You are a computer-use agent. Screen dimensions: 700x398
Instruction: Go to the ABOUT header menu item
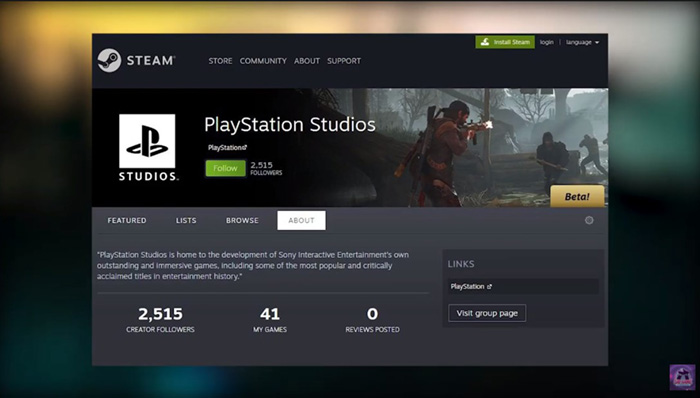[x=307, y=61]
